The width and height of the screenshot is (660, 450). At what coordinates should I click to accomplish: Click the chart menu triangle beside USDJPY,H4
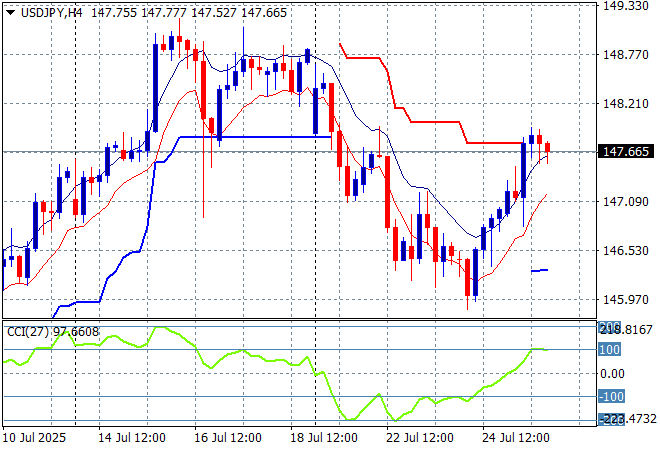[11, 13]
